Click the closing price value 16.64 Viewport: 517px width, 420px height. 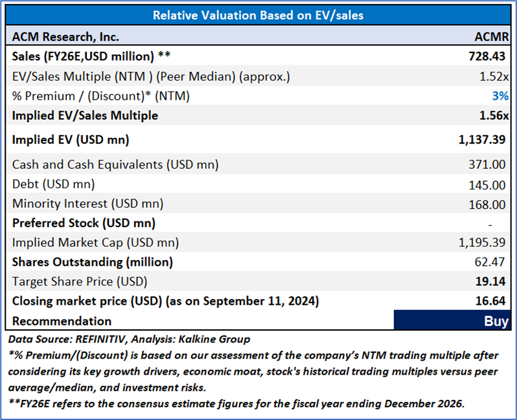(490, 301)
